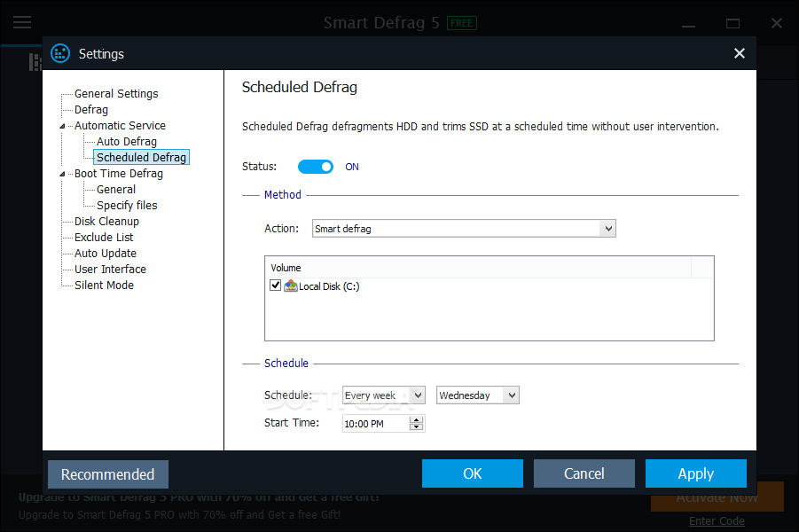Open Disk Cleanup settings
This screenshot has height=532, width=799.
(x=106, y=221)
